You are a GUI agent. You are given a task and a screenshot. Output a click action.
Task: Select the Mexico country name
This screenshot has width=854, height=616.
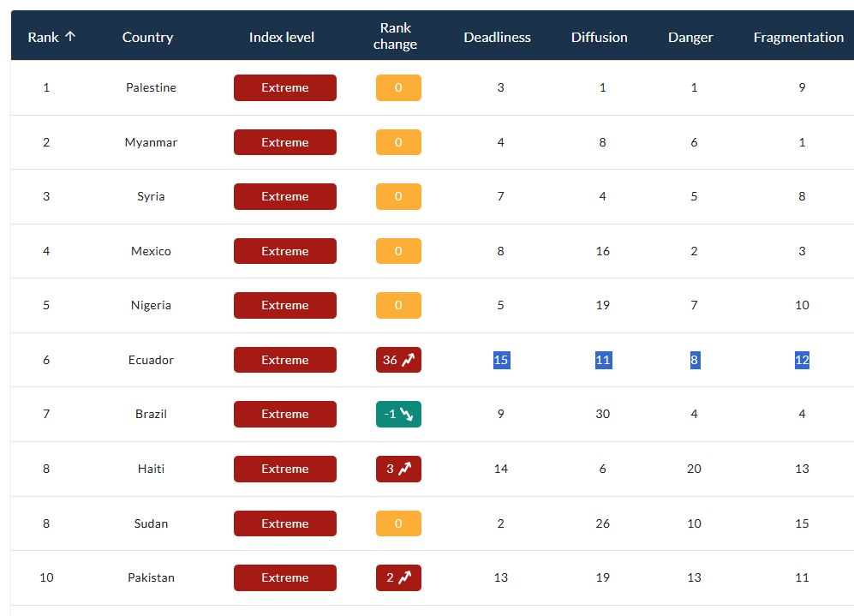click(151, 251)
